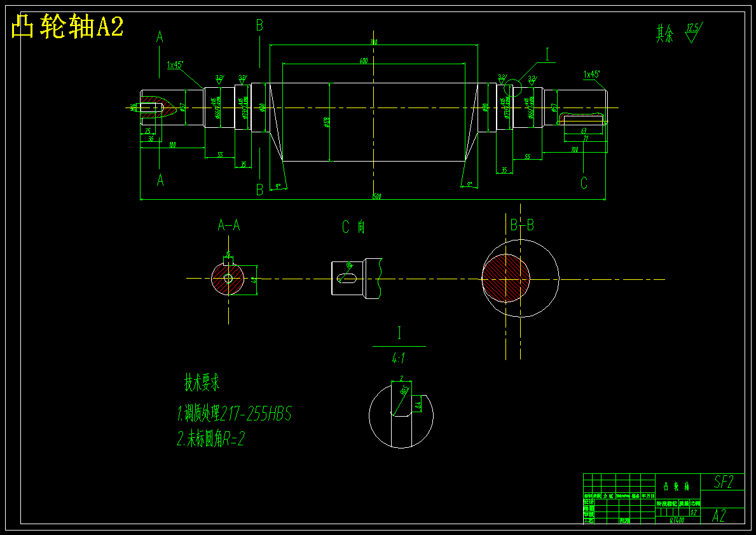Select the red hatched A-A section circle
This screenshot has height=535, width=756.
[228, 279]
